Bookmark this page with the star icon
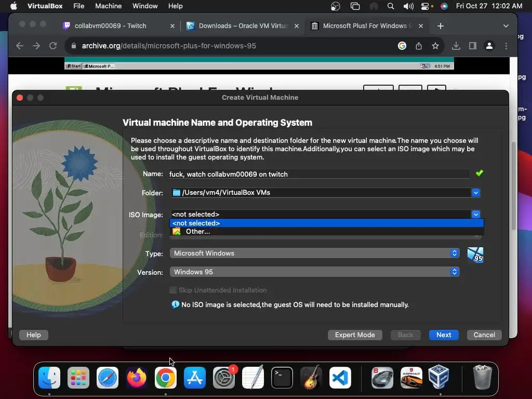This screenshot has height=399, width=532. 435,46
